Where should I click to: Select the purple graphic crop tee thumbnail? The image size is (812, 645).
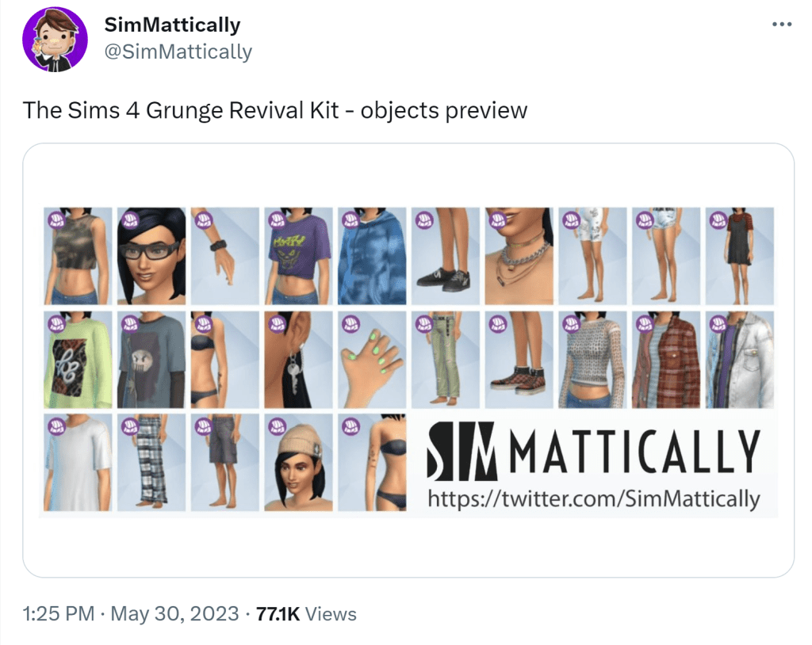(x=298, y=256)
